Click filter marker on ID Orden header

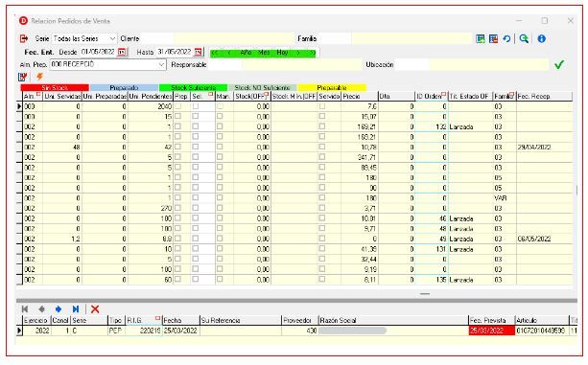pos(444,94)
